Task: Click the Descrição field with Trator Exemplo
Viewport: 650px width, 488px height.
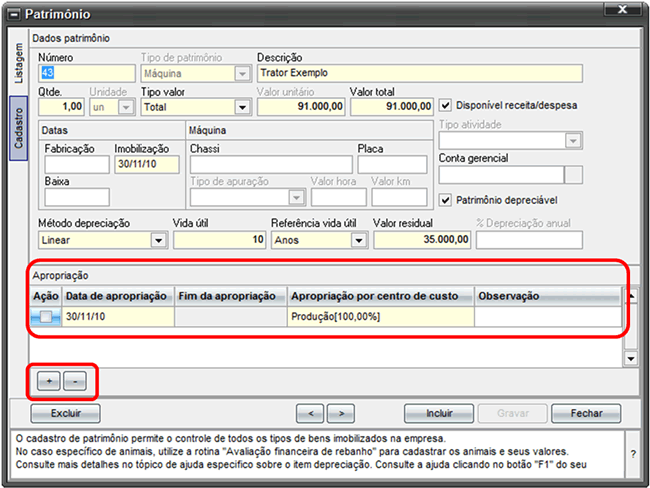Action: [x=420, y=73]
